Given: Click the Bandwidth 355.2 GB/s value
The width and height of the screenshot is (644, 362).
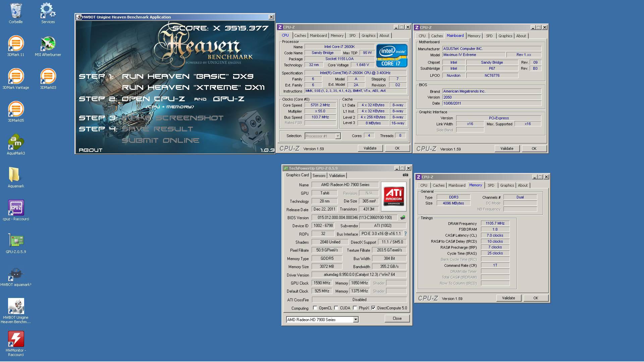Looking at the screenshot, I should pos(389,266).
